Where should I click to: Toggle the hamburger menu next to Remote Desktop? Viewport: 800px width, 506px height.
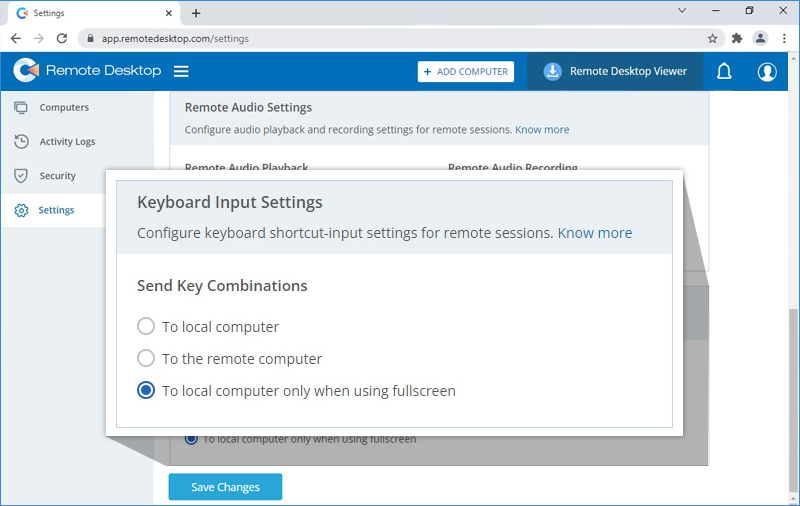click(181, 71)
